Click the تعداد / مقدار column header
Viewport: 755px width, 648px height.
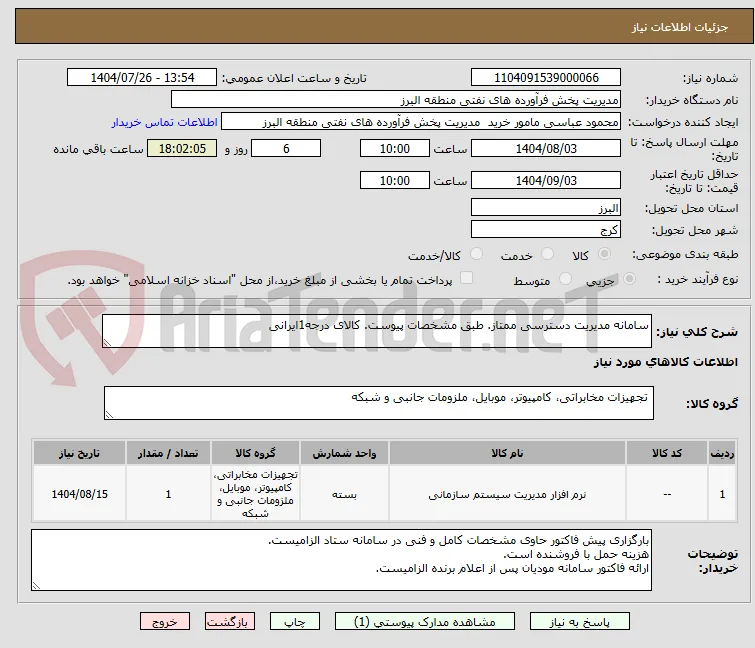pyautogui.click(x=168, y=453)
